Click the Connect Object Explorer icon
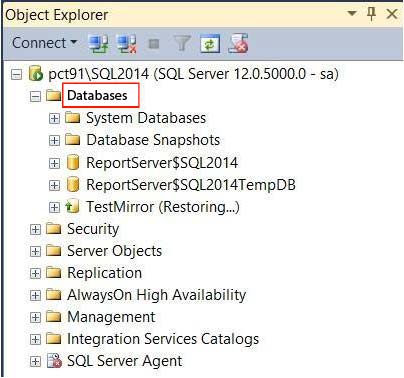Image resolution: width=404 pixels, height=378 pixels. click(x=98, y=44)
